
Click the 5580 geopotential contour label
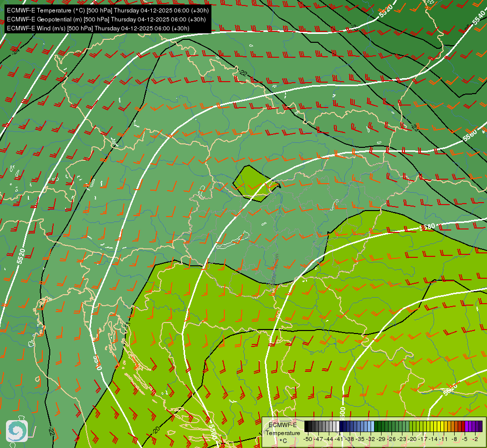tap(427, 227)
